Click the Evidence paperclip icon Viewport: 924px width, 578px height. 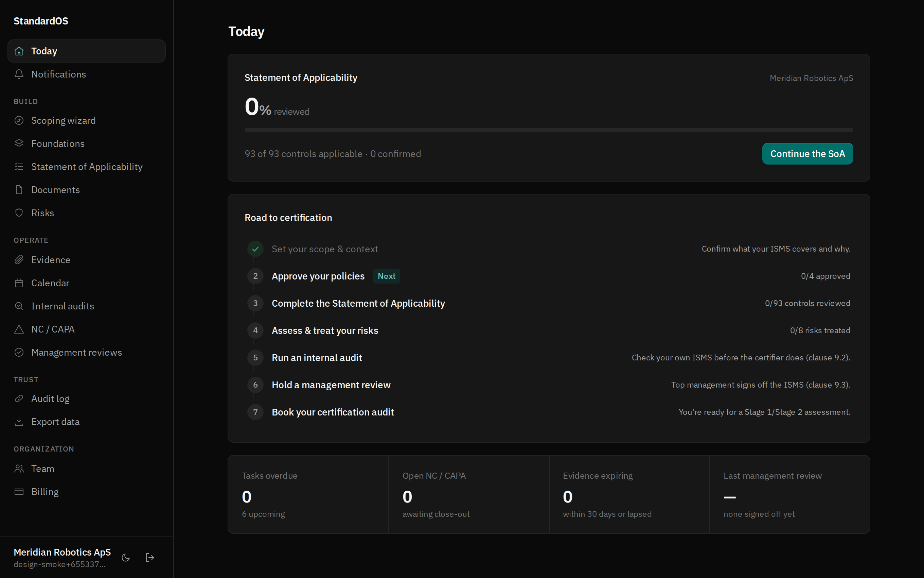coord(19,260)
